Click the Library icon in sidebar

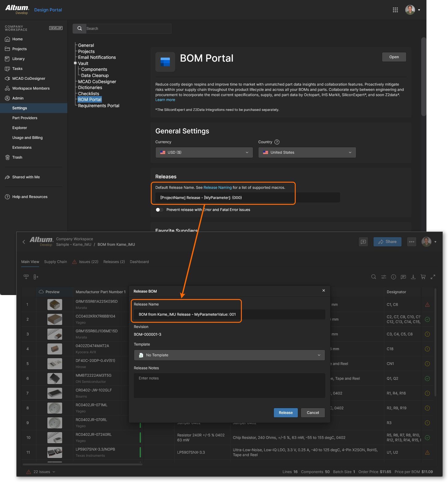pos(7,59)
